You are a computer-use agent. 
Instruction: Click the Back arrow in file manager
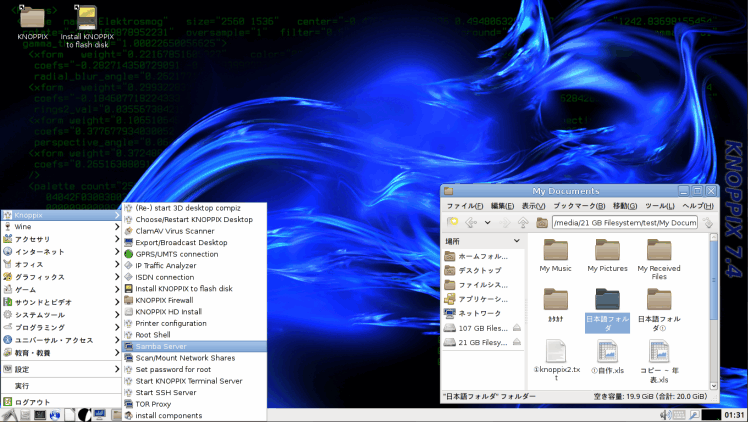(471, 223)
